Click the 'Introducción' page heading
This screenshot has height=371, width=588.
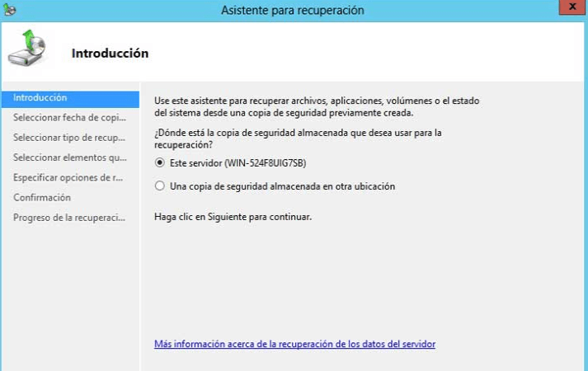pos(110,54)
